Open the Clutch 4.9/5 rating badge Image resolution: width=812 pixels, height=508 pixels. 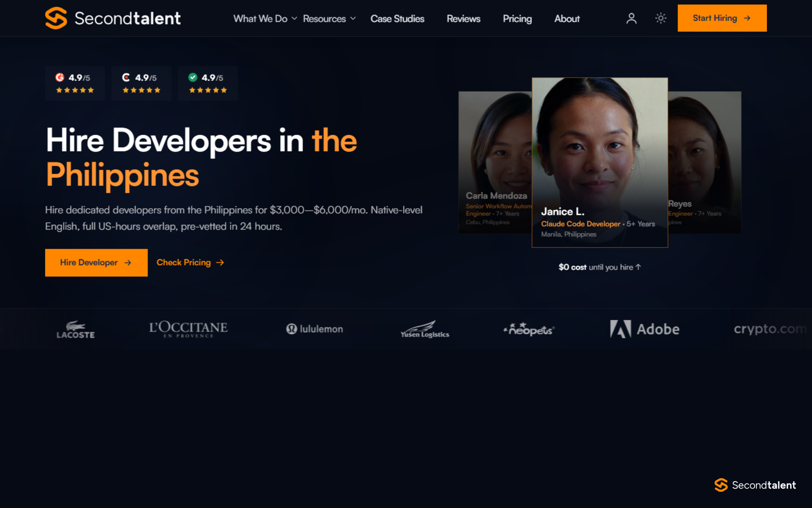pos(141,84)
